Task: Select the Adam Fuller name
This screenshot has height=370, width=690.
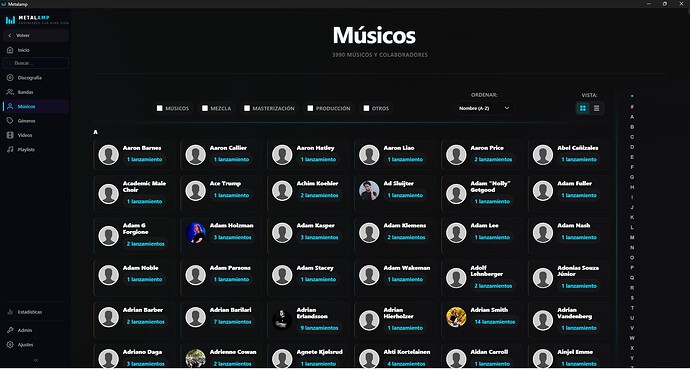Action: (x=574, y=183)
